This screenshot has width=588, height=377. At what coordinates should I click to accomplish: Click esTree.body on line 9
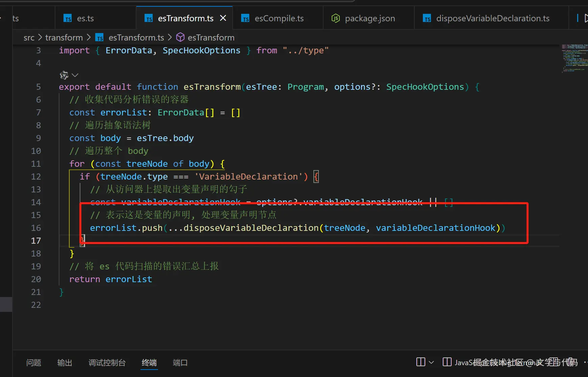pyautogui.click(x=165, y=138)
